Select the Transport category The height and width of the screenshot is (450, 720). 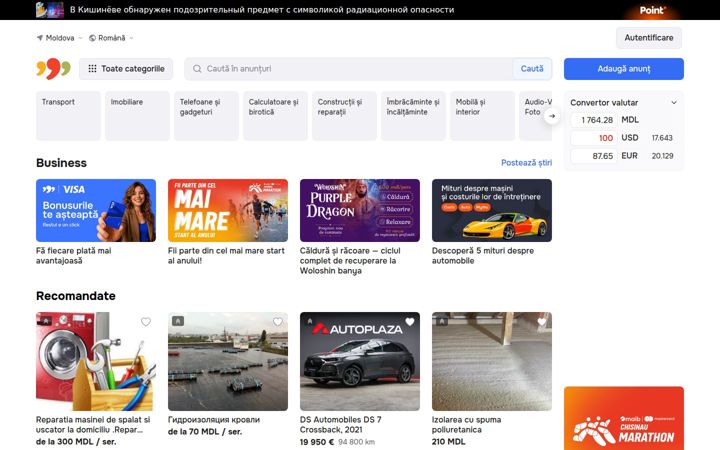click(68, 116)
